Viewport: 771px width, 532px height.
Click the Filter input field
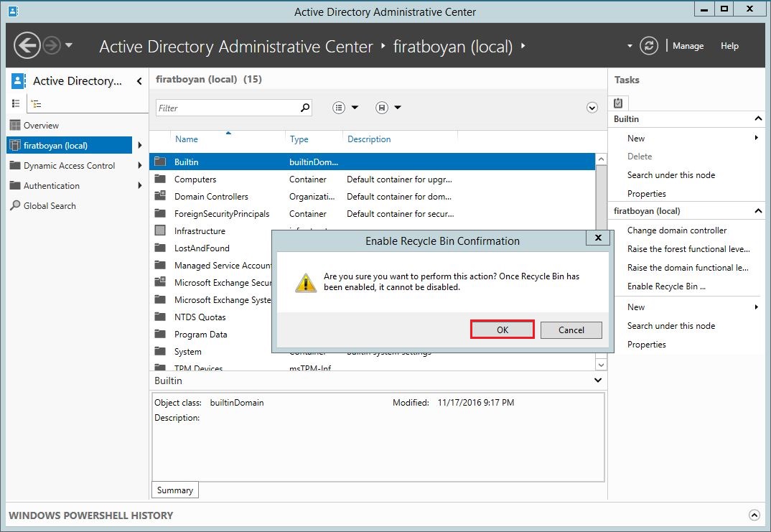coord(233,108)
